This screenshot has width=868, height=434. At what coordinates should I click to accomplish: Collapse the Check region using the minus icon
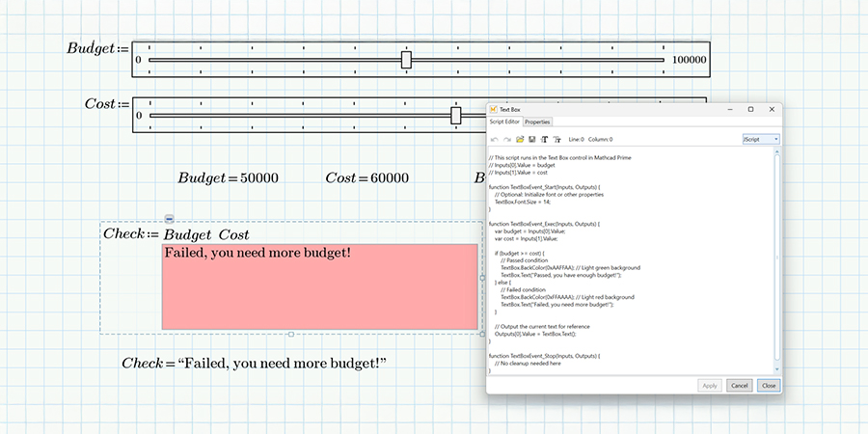pyautogui.click(x=169, y=220)
